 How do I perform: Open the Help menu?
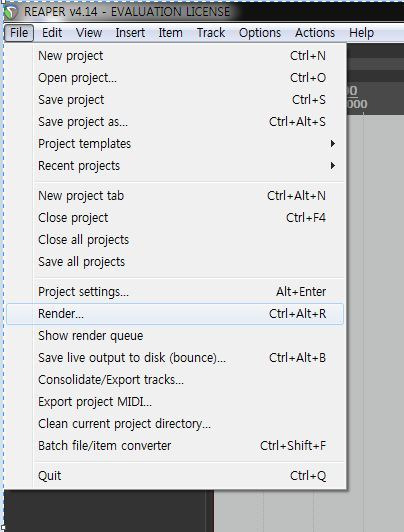pos(362,33)
